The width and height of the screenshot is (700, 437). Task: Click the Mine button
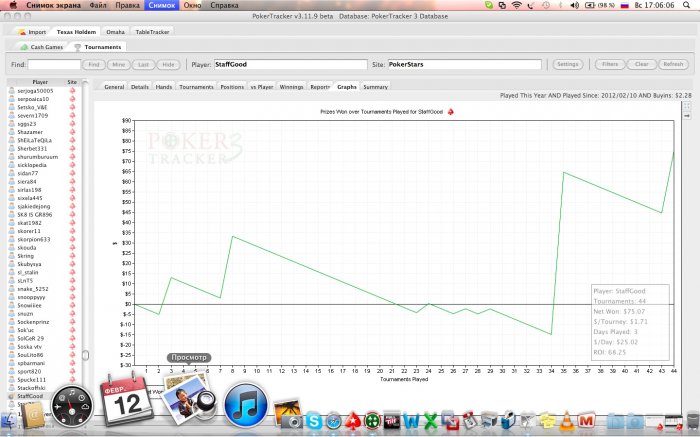[119, 64]
